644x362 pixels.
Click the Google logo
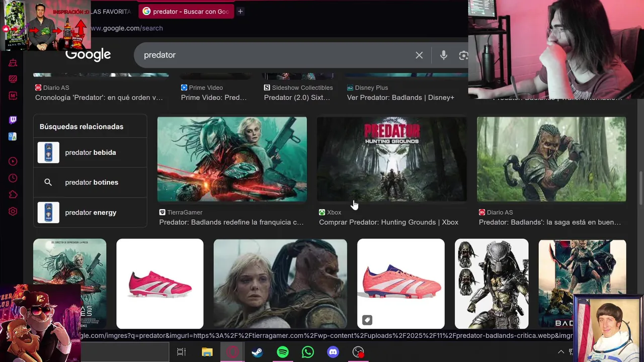click(88, 55)
